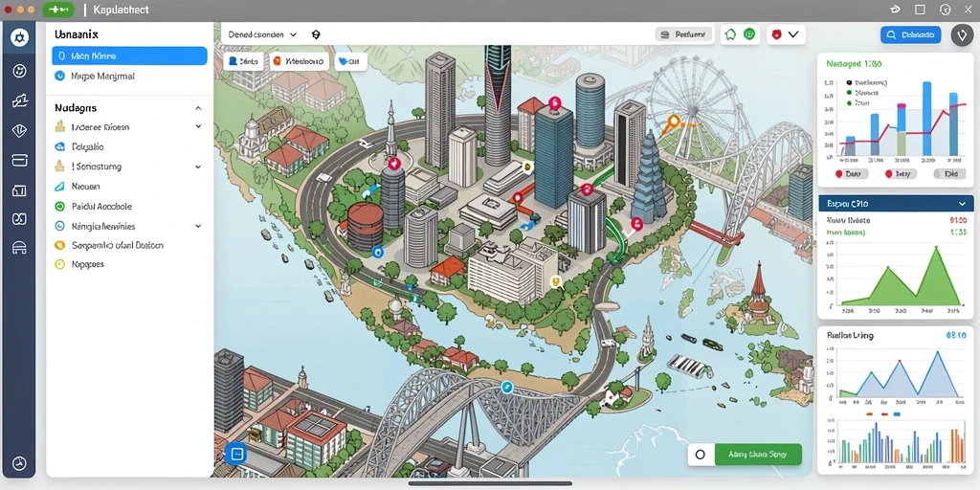This screenshot has height=490, width=980.
Task: Click the green button at map bottom
Action: tap(758, 455)
